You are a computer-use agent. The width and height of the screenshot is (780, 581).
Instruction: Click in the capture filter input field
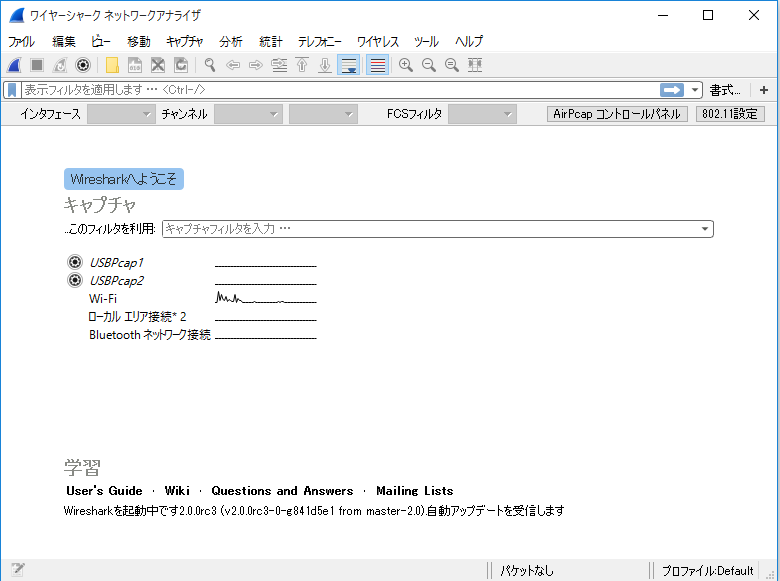[430, 229]
